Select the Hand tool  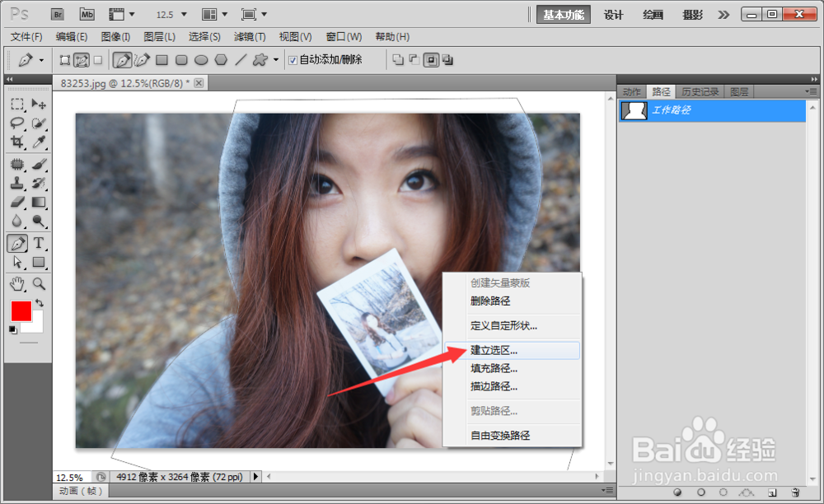[x=17, y=284]
